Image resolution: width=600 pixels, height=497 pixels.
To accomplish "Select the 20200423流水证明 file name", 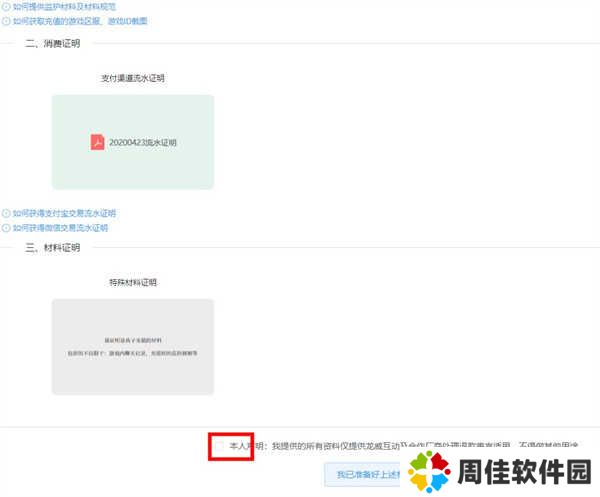I will pyautogui.click(x=142, y=143).
